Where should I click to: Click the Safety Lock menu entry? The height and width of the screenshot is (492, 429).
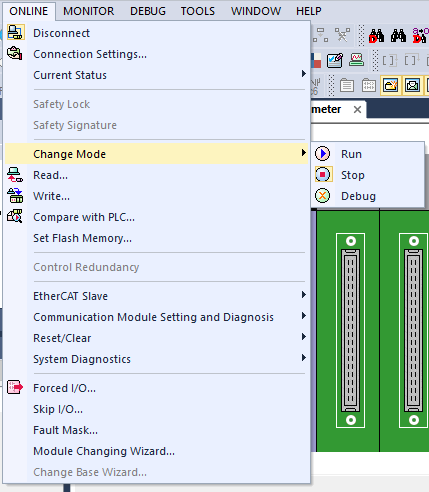157,104
